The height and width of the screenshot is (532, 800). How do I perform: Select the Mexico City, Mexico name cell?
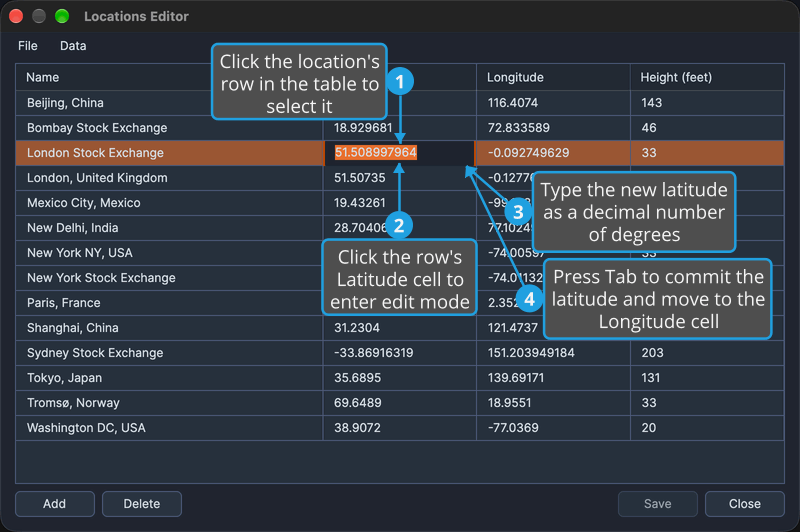[x=169, y=203]
